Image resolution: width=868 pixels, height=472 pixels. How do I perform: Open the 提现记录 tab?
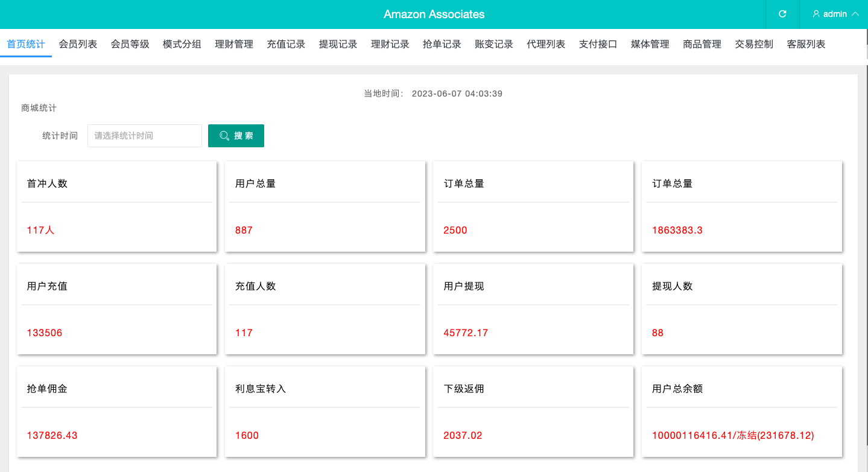coord(338,44)
